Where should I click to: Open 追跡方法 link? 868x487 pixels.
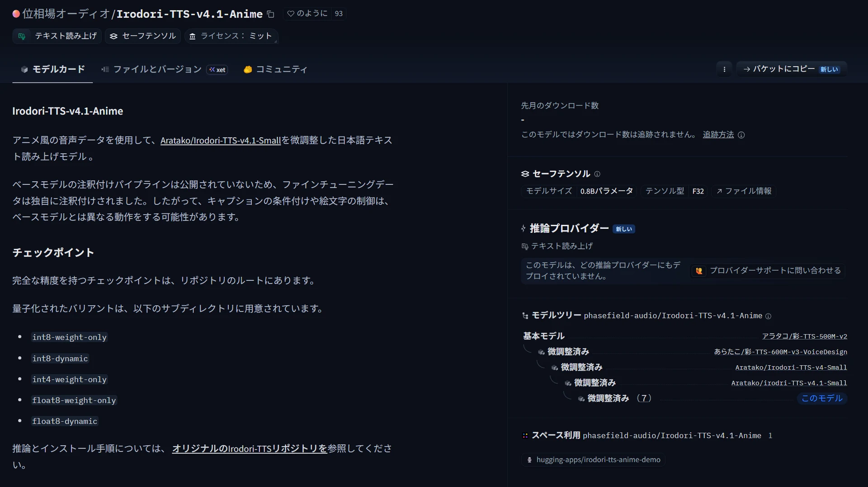[718, 135]
